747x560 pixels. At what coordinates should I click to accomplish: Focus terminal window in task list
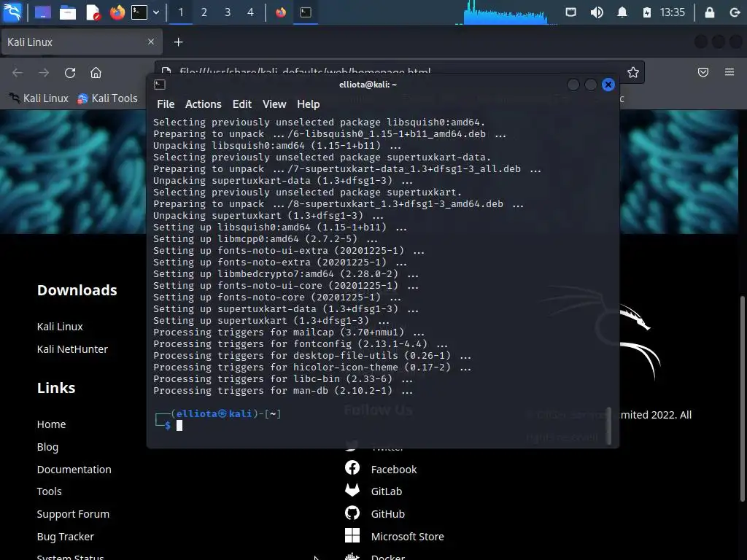point(306,12)
